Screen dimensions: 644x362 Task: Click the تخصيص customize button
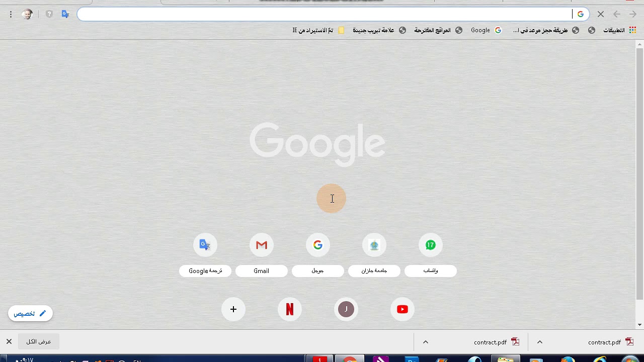pos(30,313)
